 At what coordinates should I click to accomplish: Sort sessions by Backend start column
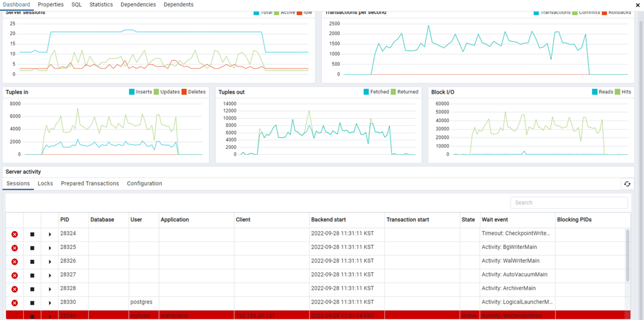[328, 219]
